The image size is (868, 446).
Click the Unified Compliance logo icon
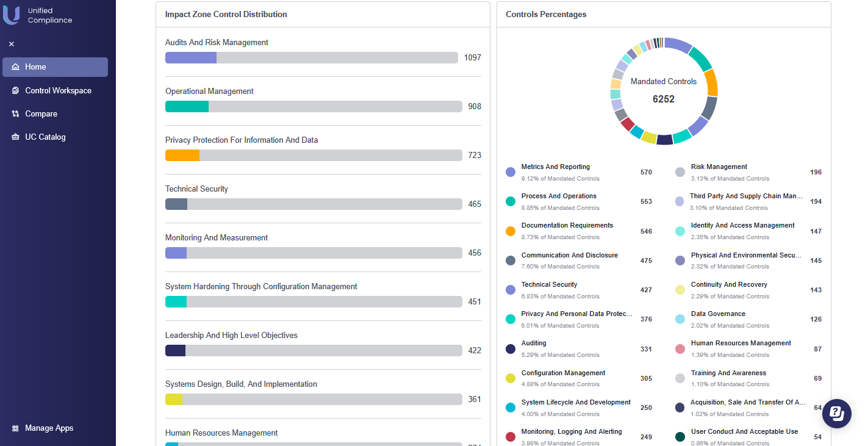click(12, 15)
